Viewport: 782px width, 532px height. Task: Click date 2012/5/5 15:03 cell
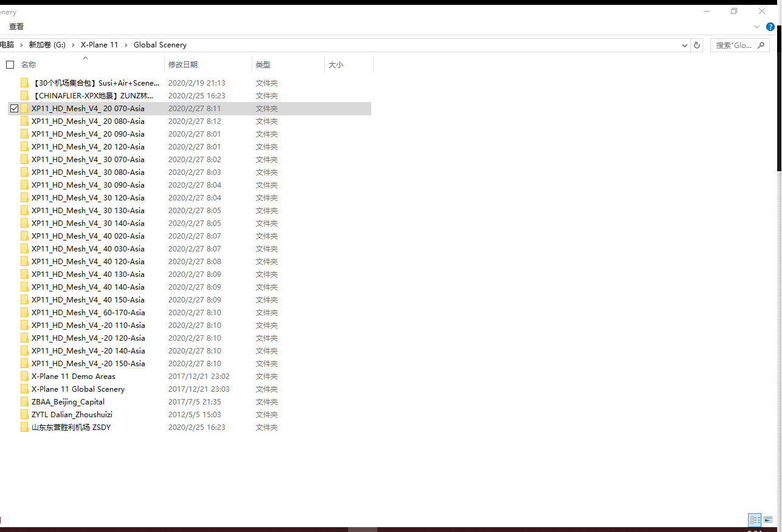pos(194,414)
